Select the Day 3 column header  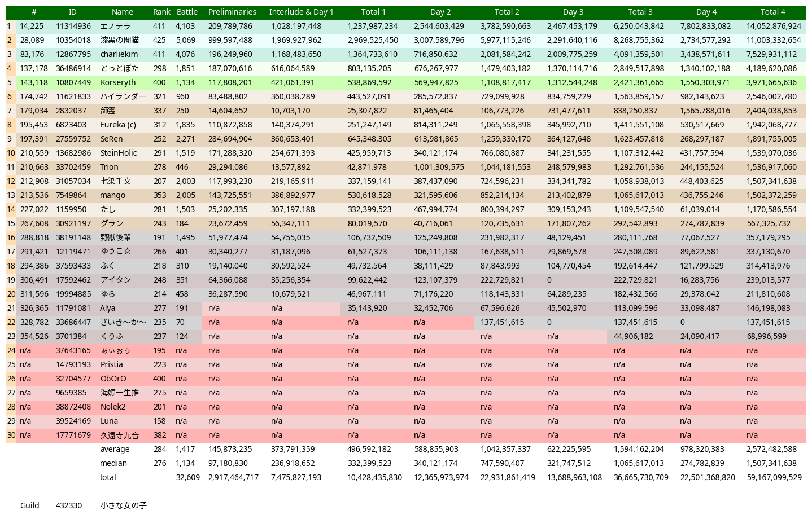pyautogui.click(x=573, y=12)
